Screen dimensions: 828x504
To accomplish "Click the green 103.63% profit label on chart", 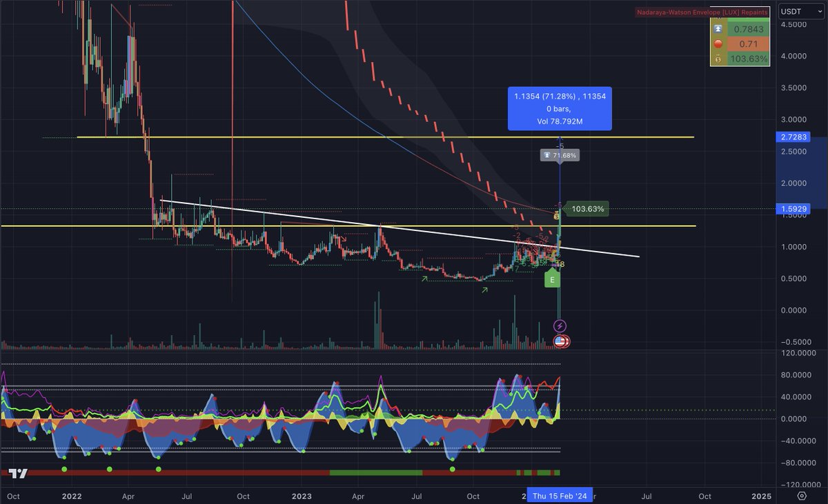I will tap(586, 208).
